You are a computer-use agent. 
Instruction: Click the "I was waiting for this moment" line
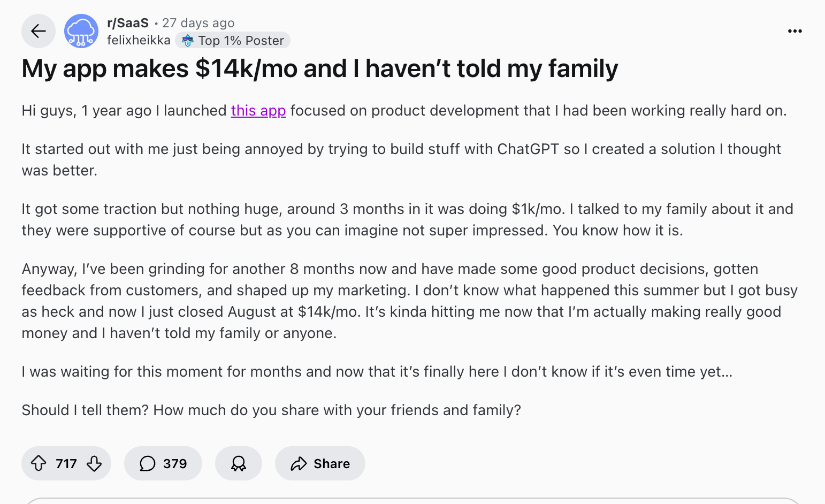coord(377,372)
